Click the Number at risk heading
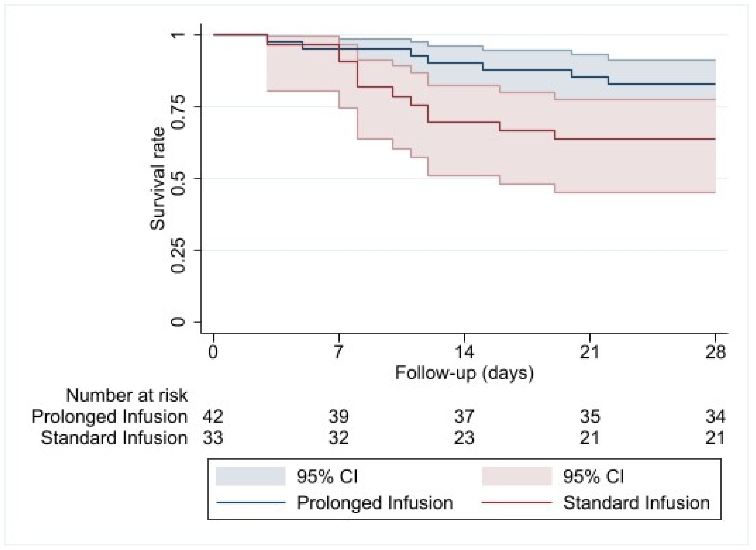 pyautogui.click(x=127, y=396)
